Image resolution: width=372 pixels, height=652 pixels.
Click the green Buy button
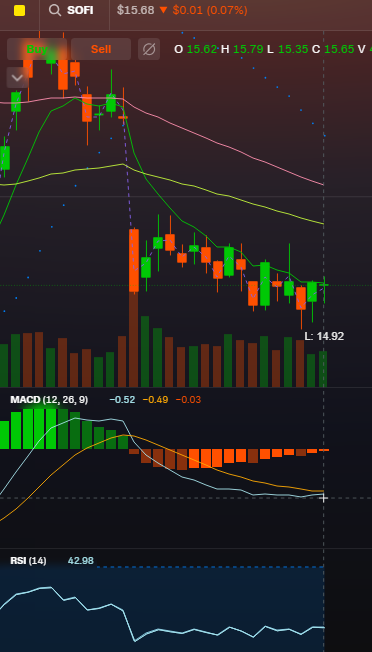pos(37,49)
